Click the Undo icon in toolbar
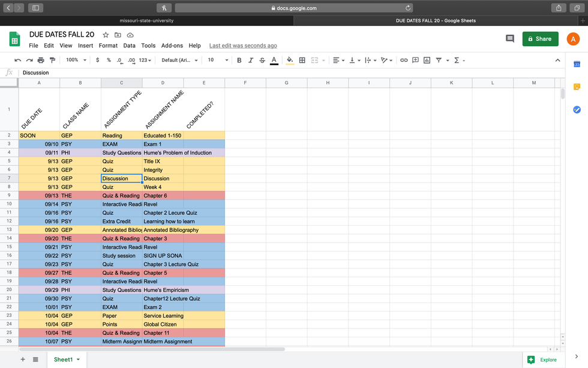Image resolution: width=588 pixels, height=368 pixels. (x=17, y=60)
